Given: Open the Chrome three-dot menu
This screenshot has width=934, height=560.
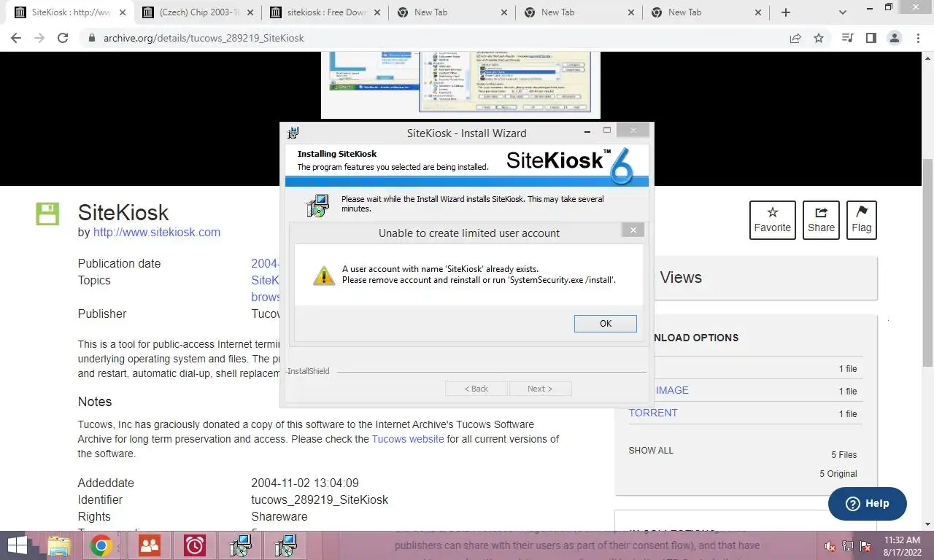Looking at the screenshot, I should click(917, 38).
